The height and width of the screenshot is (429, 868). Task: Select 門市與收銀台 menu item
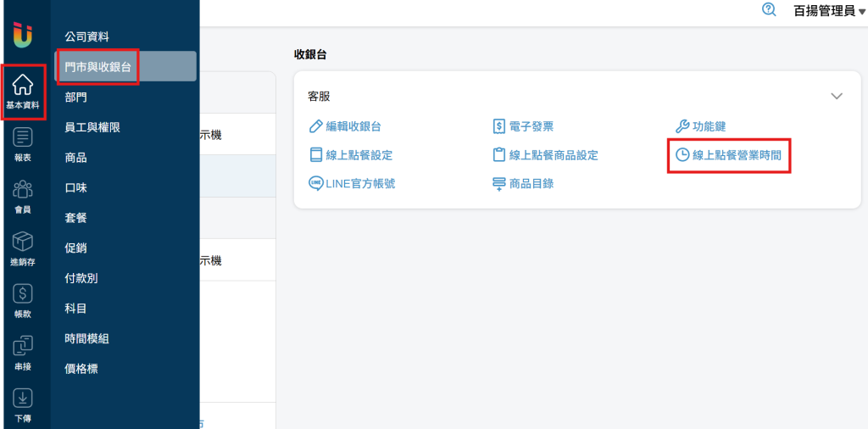98,66
